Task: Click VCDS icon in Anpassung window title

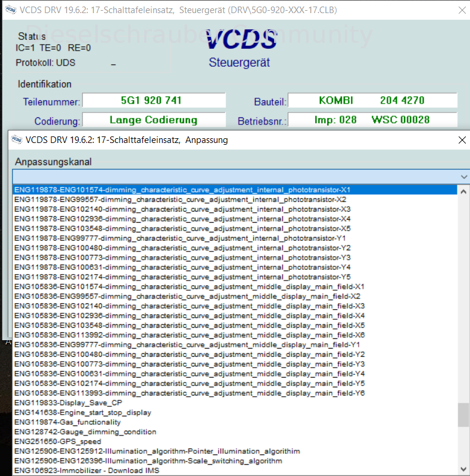Action: click(17, 139)
